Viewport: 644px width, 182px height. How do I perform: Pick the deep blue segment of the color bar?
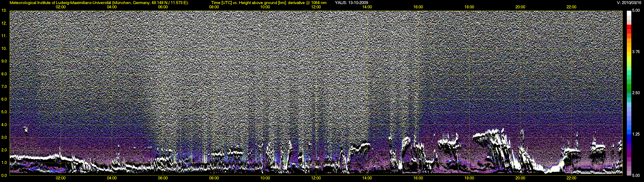click(x=629, y=137)
